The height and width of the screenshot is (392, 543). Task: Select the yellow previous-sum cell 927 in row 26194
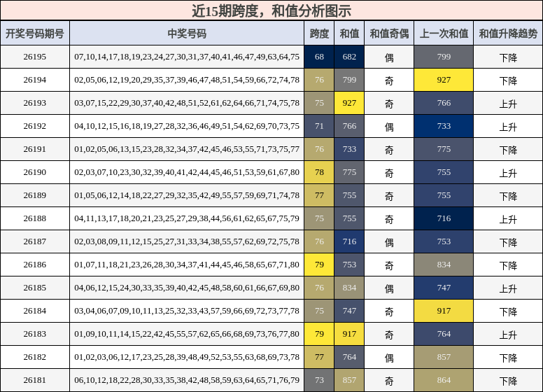click(x=444, y=80)
